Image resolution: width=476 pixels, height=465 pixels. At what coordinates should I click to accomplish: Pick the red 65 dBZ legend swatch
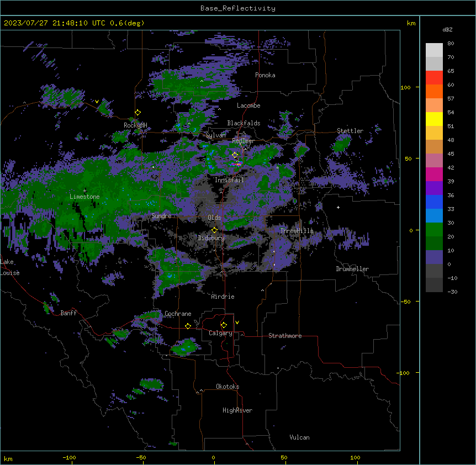click(434, 78)
